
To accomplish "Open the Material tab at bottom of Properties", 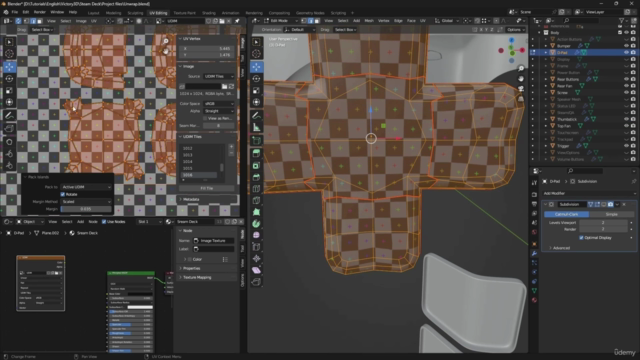I will click(x=534, y=300).
